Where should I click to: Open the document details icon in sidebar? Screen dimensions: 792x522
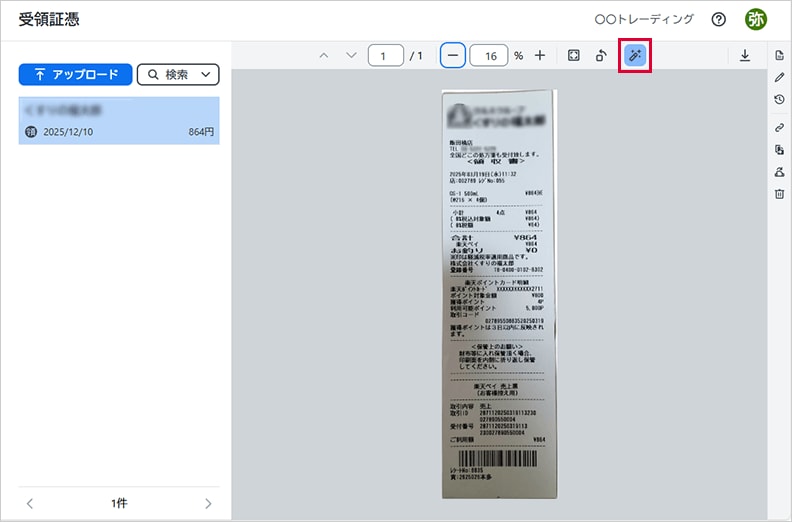(779, 54)
